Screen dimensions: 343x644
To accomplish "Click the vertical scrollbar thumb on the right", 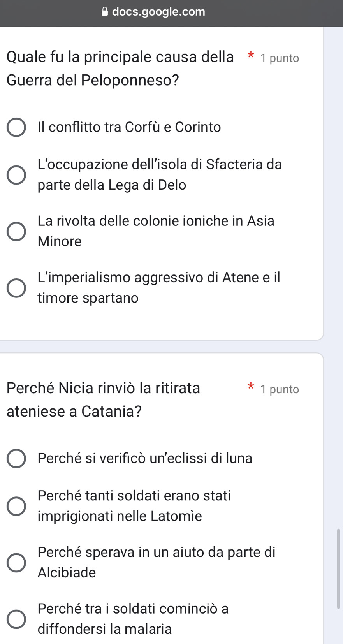I will [338, 568].
